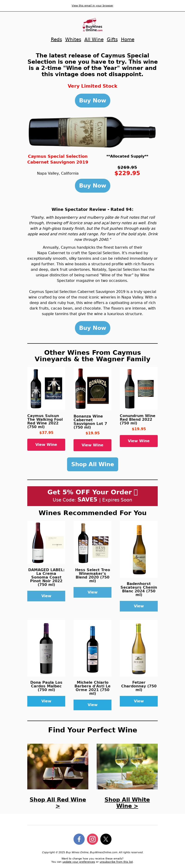The image size is (185, 868).
Task: Open View this email in your browser
Action: click(x=92, y=6)
